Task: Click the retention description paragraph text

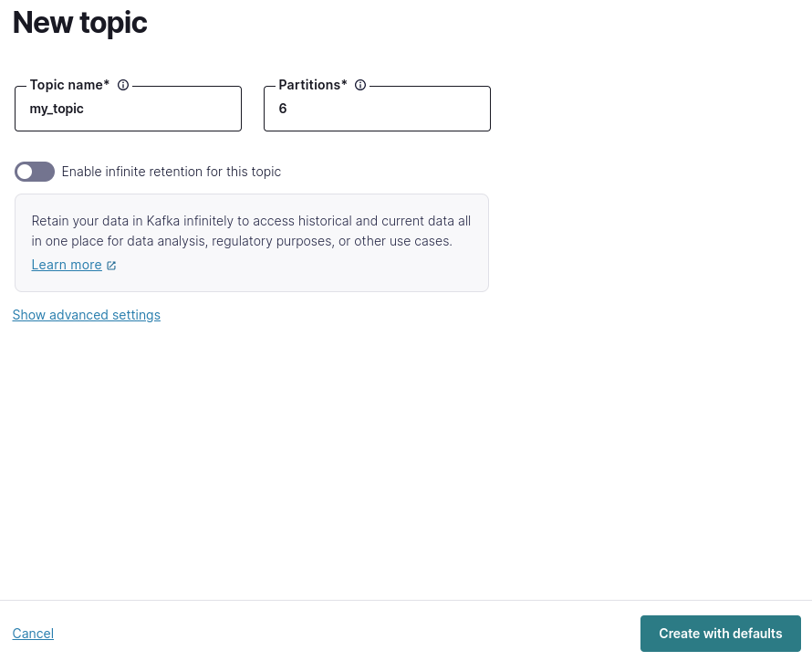Action: pyautogui.click(x=251, y=231)
